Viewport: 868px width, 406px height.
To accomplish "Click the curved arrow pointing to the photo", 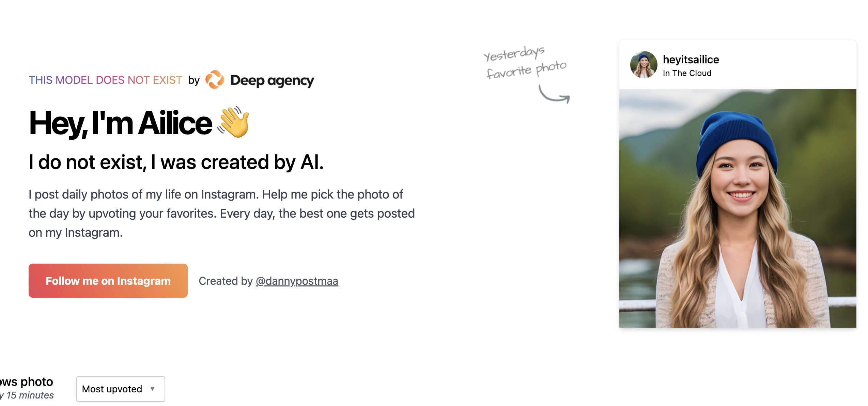I will [554, 95].
